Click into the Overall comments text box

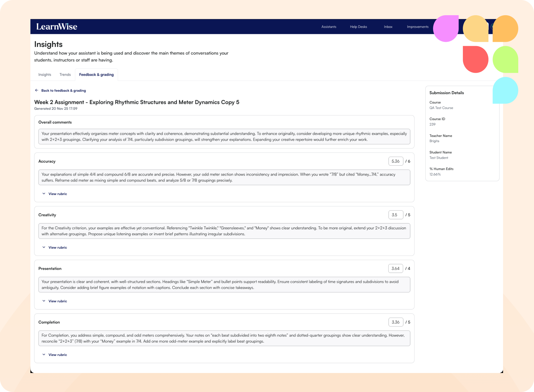click(224, 137)
